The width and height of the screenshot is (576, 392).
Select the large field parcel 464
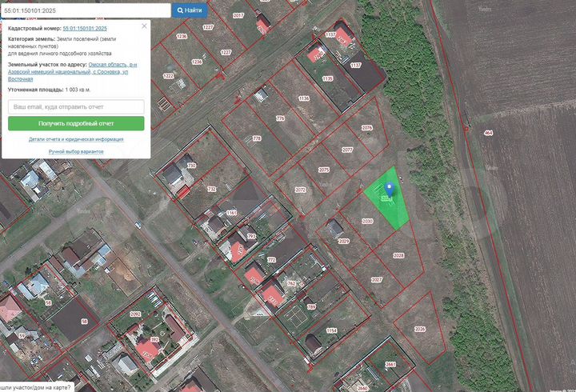(487, 133)
